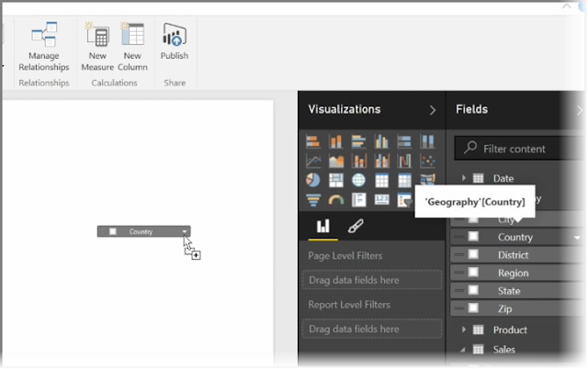This screenshot has width=588, height=369.
Task: Pick the stacked bar chart visual
Action: click(313, 141)
